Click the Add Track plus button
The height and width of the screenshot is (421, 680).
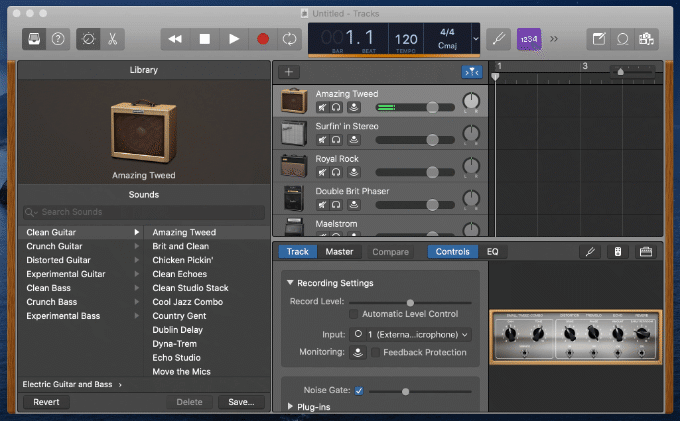(x=289, y=72)
